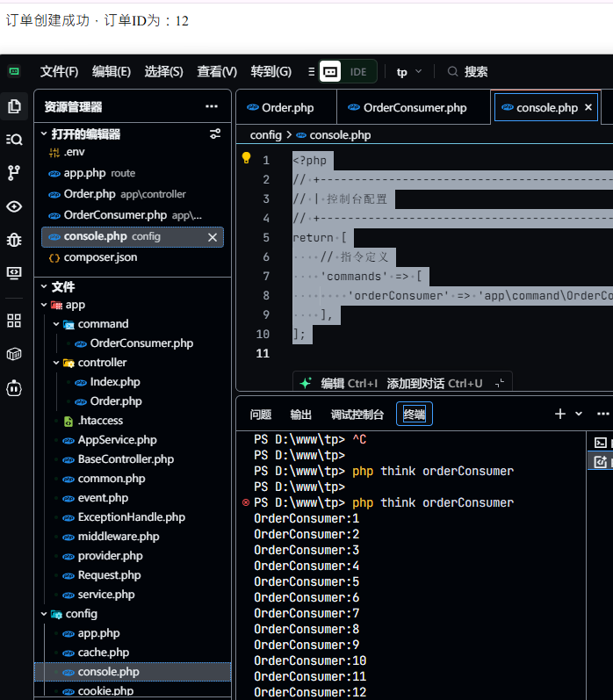This screenshot has height=700, width=613.
Task: Open middleware.php in the file tree
Action: click(x=119, y=537)
